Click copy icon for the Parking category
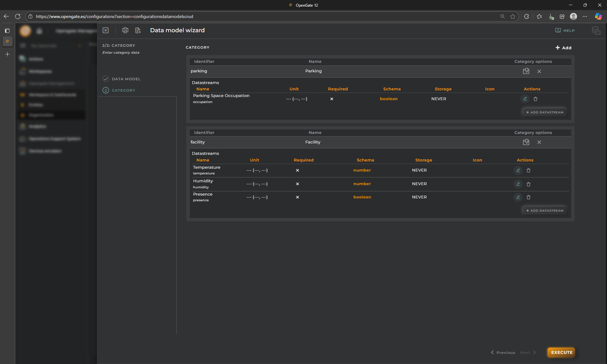 [526, 71]
